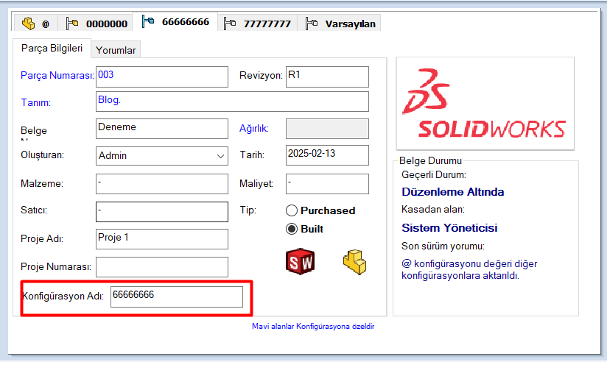Click the Parça Numarası field with 003
This screenshot has height=365, width=610.
click(x=162, y=77)
